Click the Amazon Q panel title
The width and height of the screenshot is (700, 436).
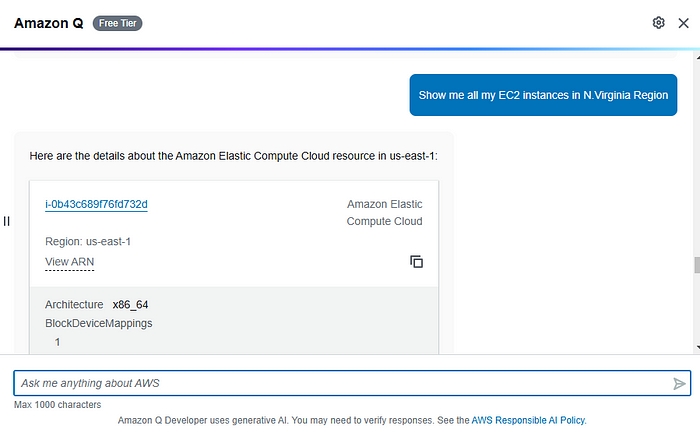click(48, 23)
